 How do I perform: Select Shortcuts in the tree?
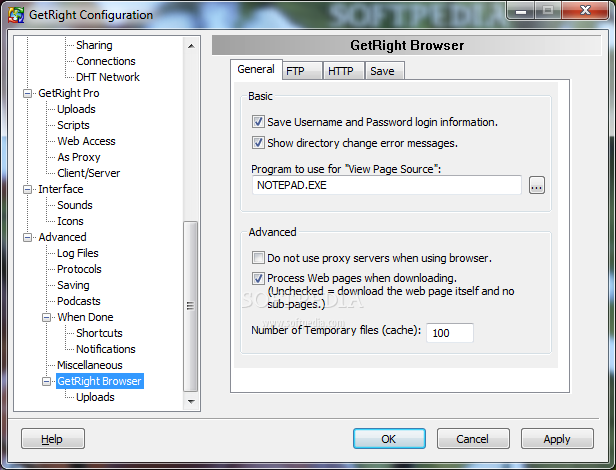[99, 333]
